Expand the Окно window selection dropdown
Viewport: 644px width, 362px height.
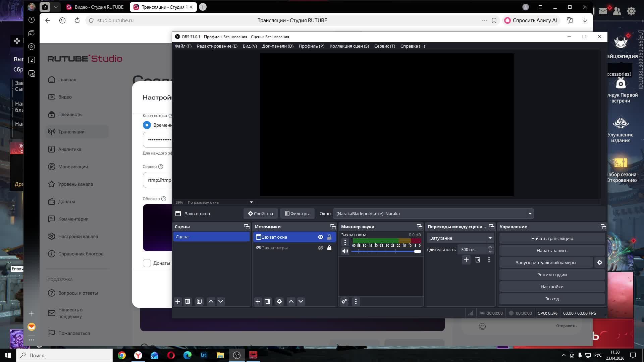coord(530,214)
